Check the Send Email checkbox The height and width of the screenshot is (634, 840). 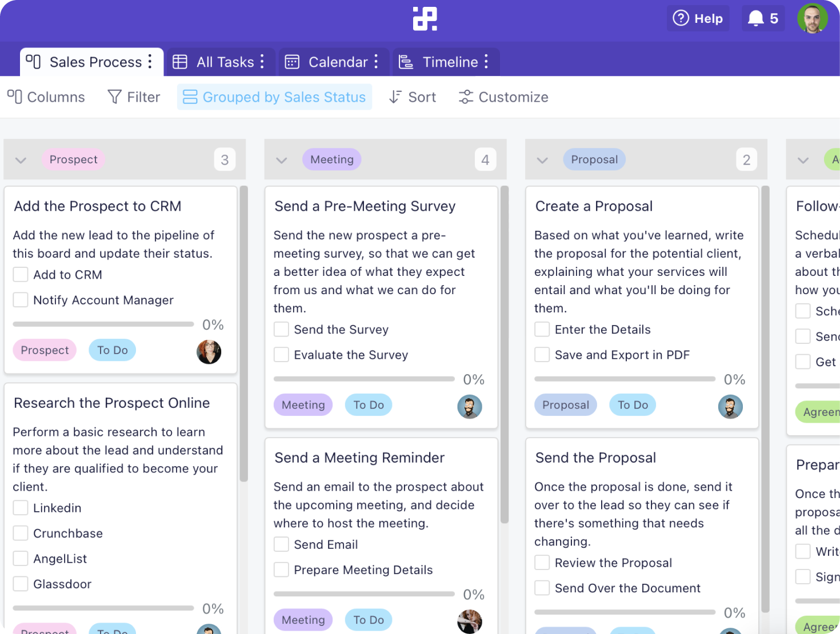[281, 544]
